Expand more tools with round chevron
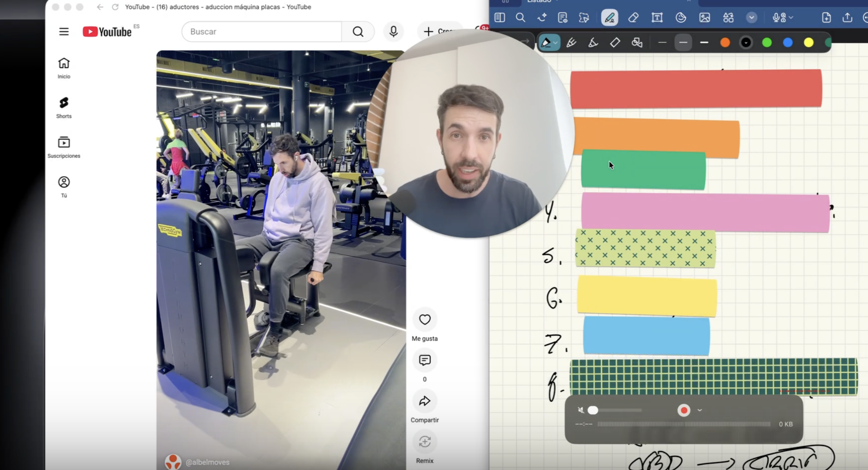 [752, 18]
